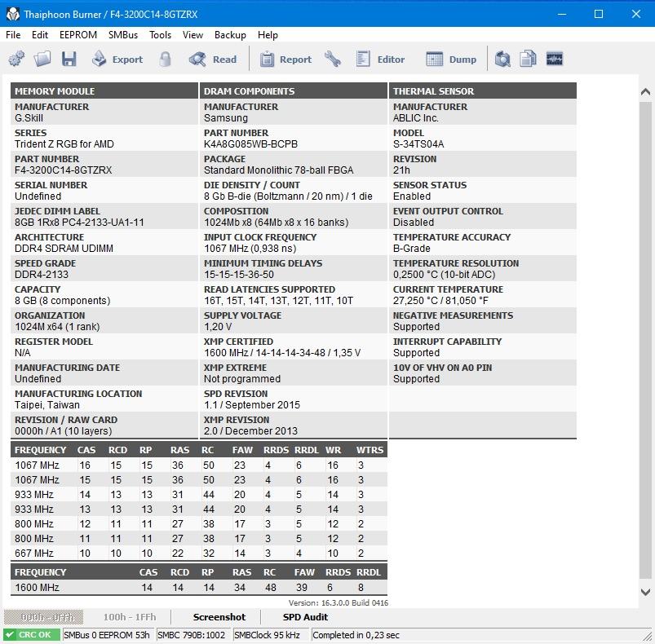Image resolution: width=655 pixels, height=644 pixels.
Task: Click the Thaiphoon Burner title bar app icon
Action: click(x=12, y=14)
